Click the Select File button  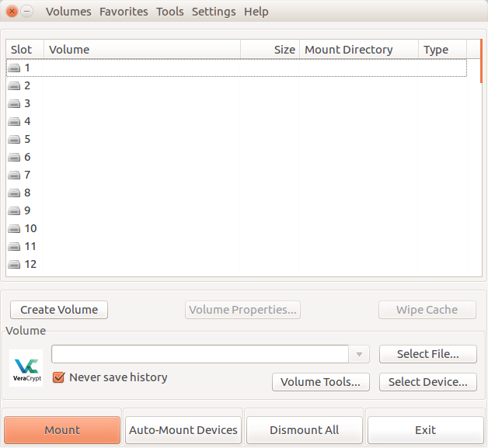click(427, 354)
